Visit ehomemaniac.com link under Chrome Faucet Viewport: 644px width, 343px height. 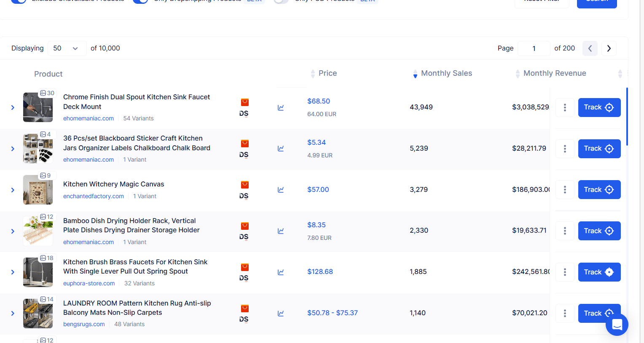tap(89, 118)
